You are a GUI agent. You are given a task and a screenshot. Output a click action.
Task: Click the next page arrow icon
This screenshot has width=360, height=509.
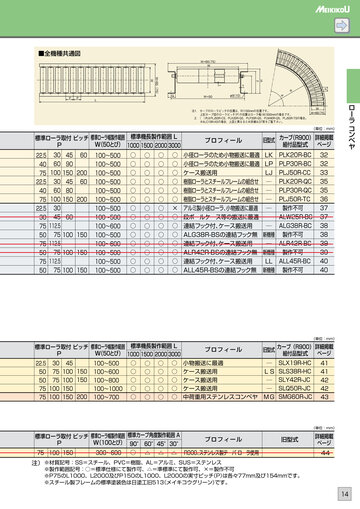[x=342, y=26]
